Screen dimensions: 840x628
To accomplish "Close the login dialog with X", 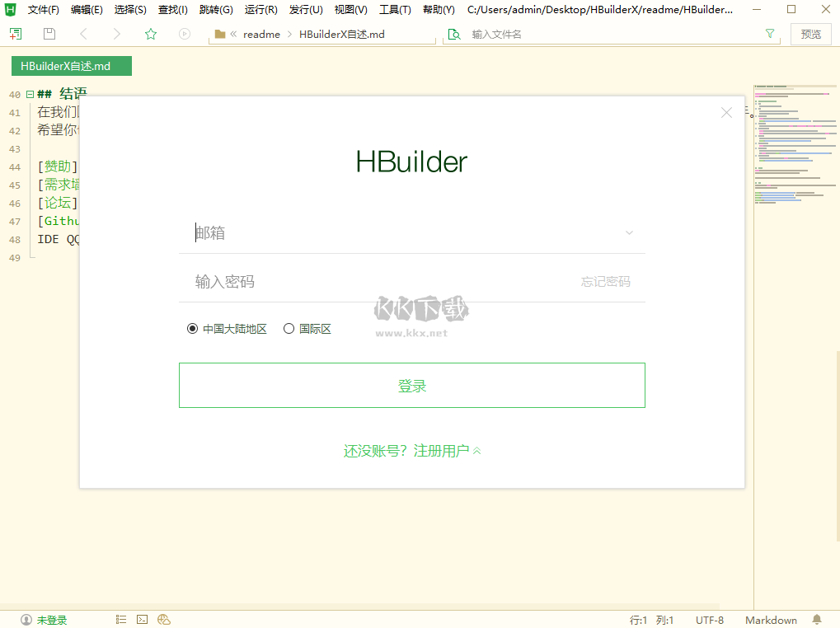I will point(726,112).
